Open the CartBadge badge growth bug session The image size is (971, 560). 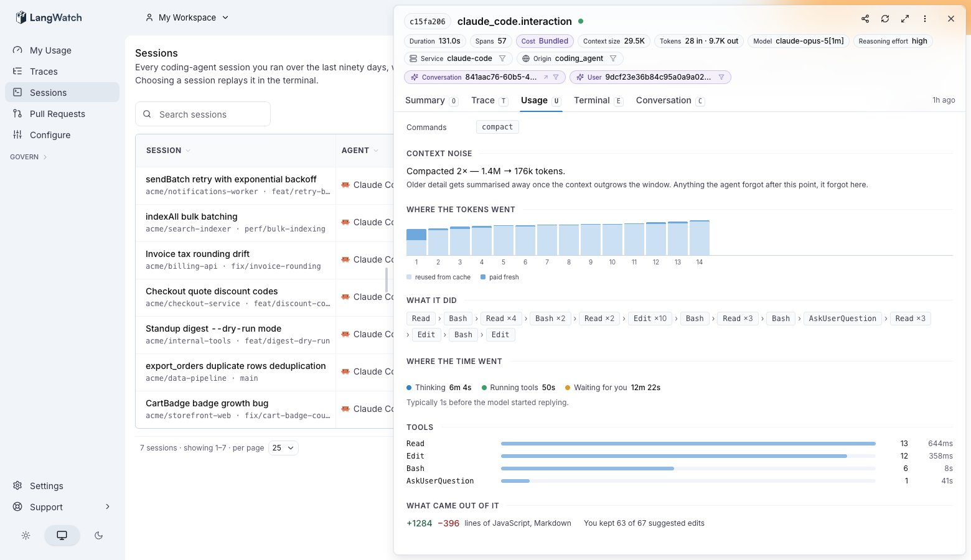click(207, 403)
